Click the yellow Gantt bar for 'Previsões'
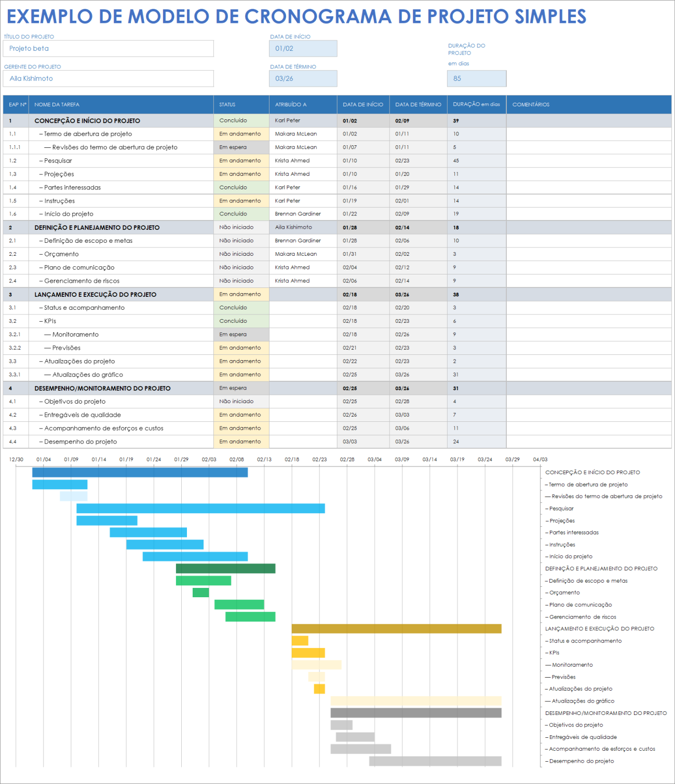The height and width of the screenshot is (784, 675). 317,677
